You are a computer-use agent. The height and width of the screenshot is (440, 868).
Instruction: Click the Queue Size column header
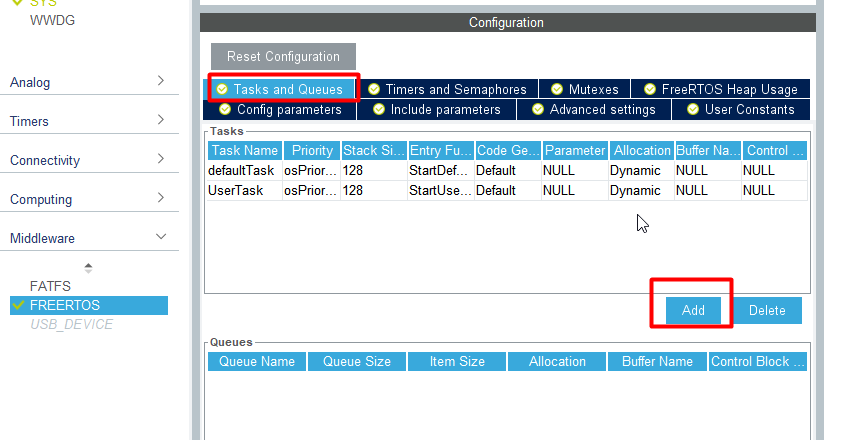(x=357, y=361)
